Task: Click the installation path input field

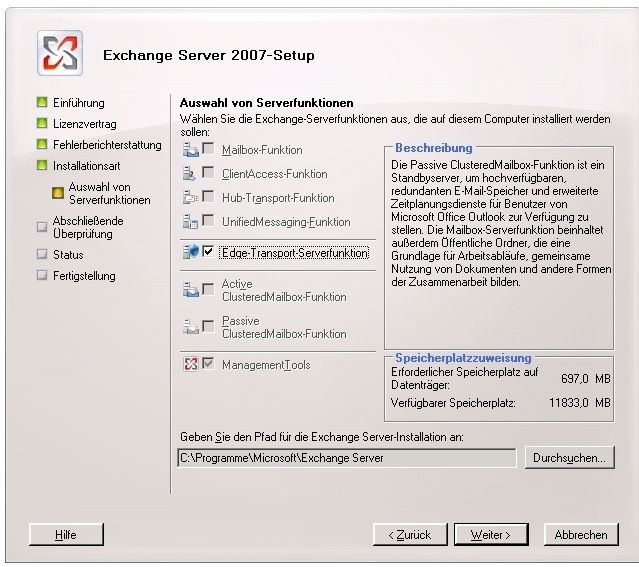Action: 347,458
